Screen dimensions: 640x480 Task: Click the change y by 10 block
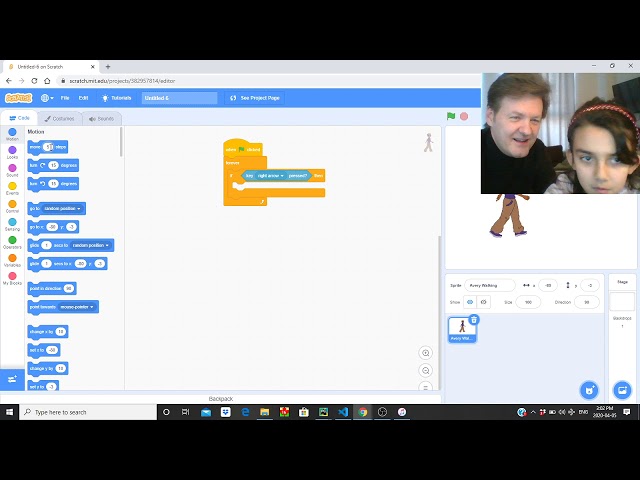point(48,368)
